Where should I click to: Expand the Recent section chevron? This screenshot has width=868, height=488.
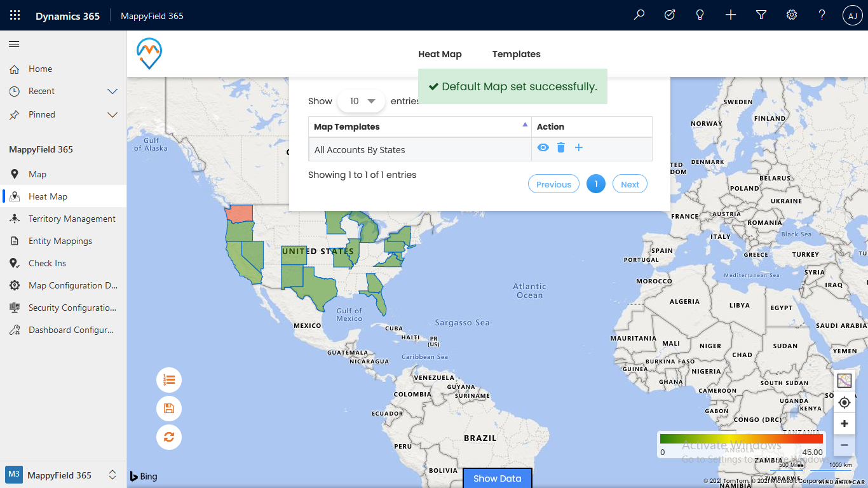[x=112, y=91]
